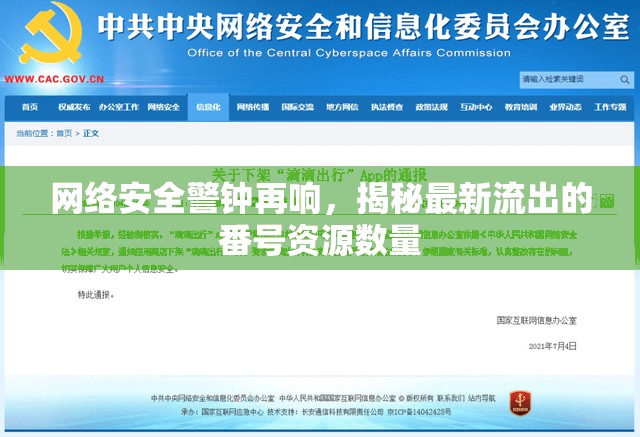
Task: Click the 中共中央网络安全和信息化委员会办公室 footer text
Action: [213, 398]
